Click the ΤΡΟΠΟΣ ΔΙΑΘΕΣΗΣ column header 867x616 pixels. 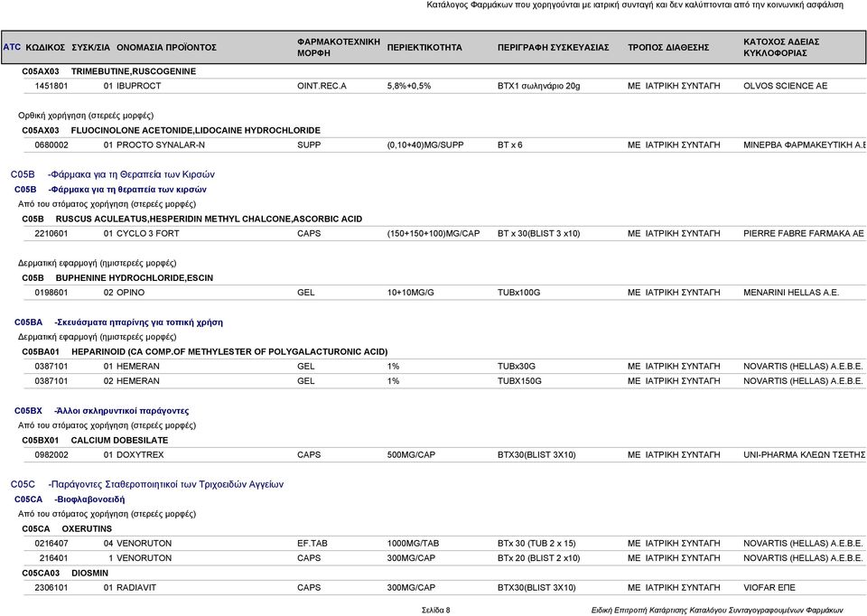click(x=668, y=48)
